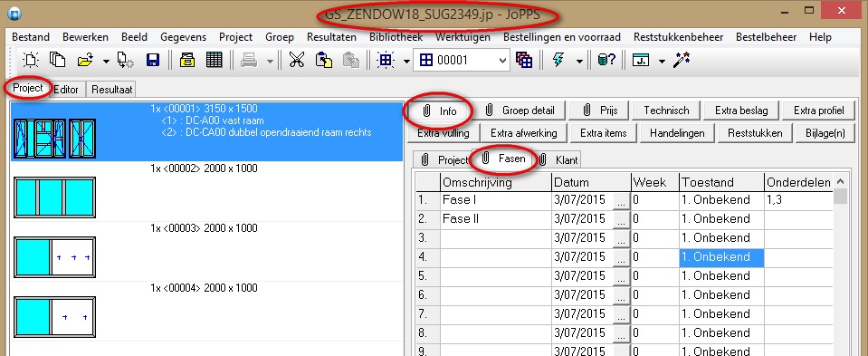868x356 pixels.
Task: Select group 00003 thumbnail in project list
Action: click(54, 257)
